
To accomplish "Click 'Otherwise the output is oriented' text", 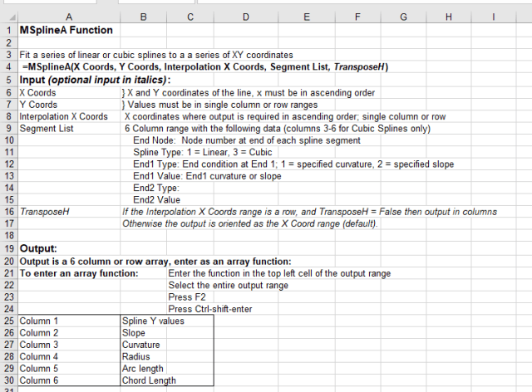I will click(x=250, y=223).
